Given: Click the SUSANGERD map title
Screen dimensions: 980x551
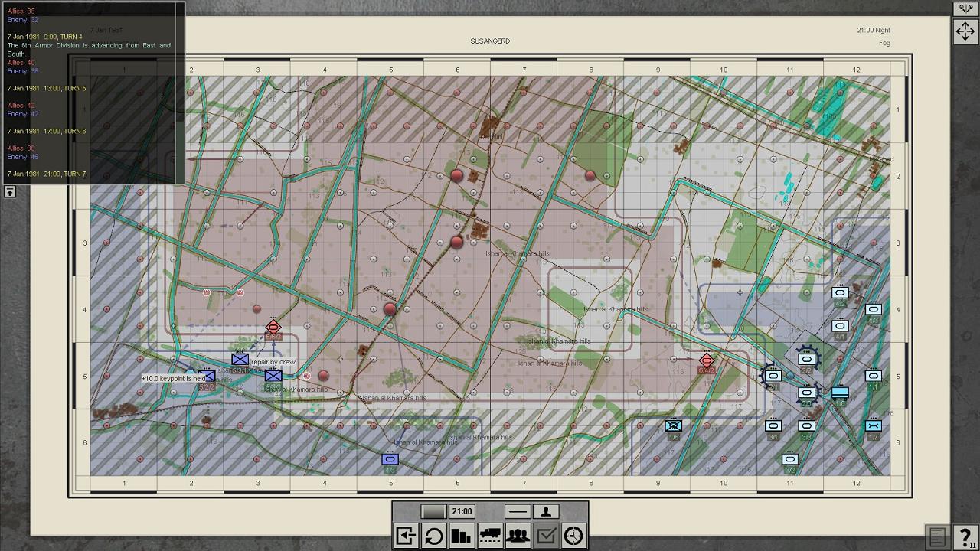Looking at the screenshot, I should point(490,41).
